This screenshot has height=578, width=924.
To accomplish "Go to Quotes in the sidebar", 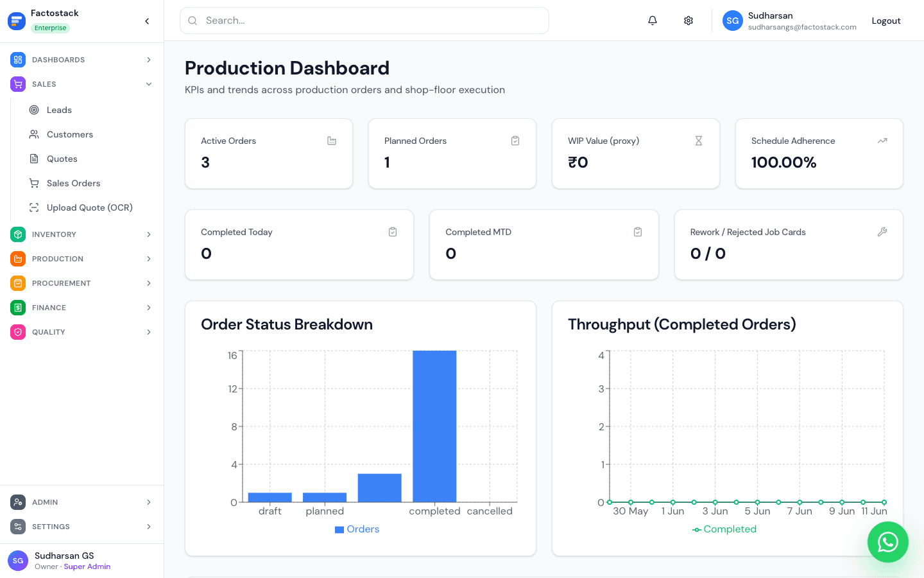I will point(89,159).
